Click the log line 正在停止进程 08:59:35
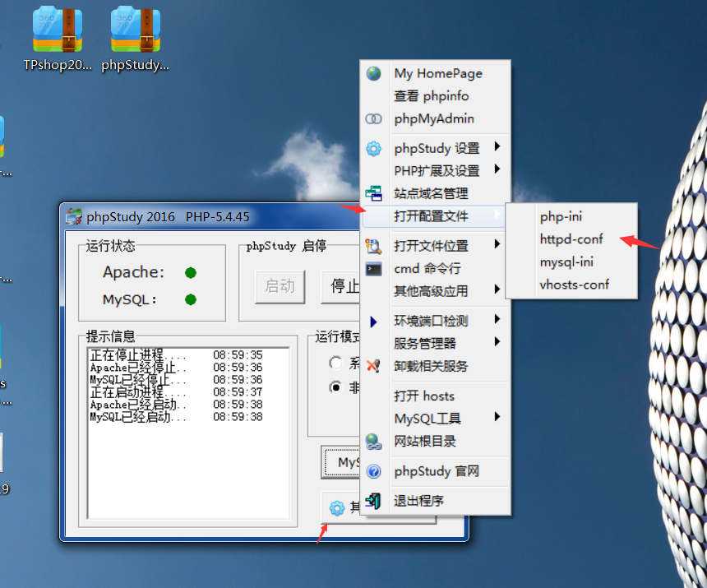707x588 pixels. click(x=176, y=355)
